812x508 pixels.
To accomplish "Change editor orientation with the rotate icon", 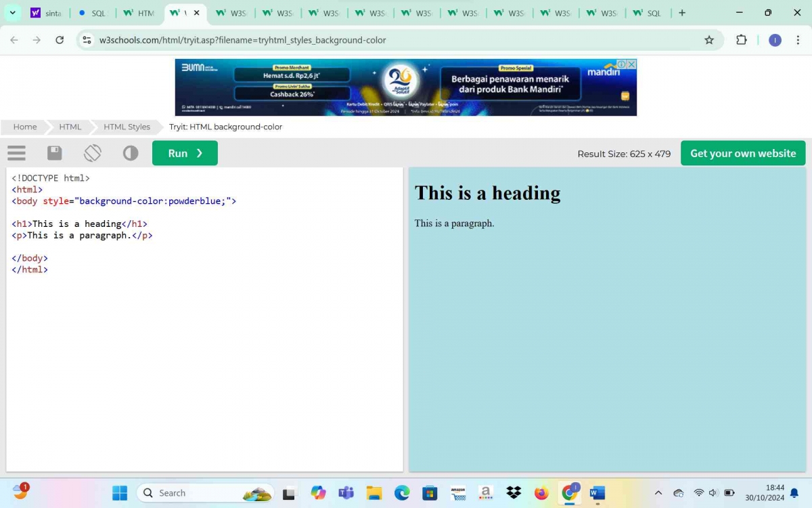I will pos(93,153).
